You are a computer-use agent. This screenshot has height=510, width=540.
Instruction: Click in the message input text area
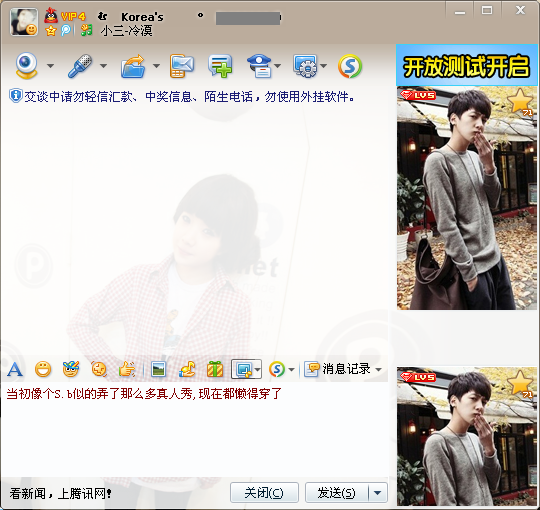(195, 429)
